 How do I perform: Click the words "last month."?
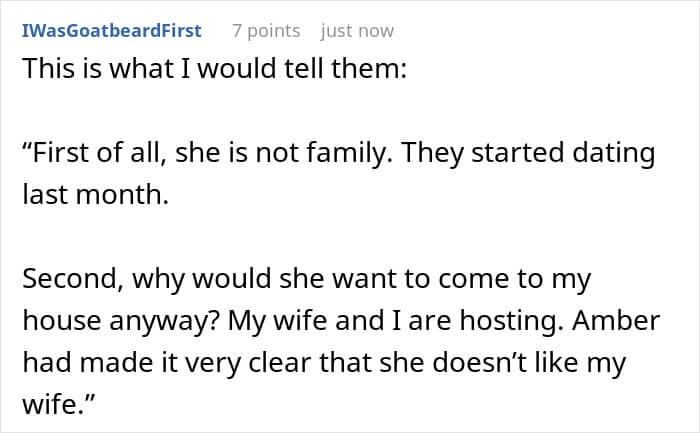tap(93, 195)
